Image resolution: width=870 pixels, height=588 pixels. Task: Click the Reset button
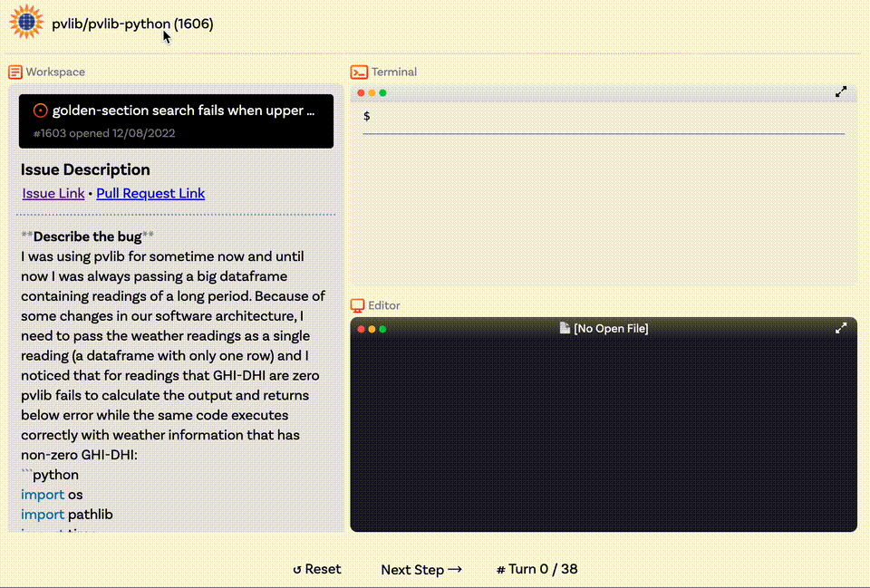click(x=317, y=570)
